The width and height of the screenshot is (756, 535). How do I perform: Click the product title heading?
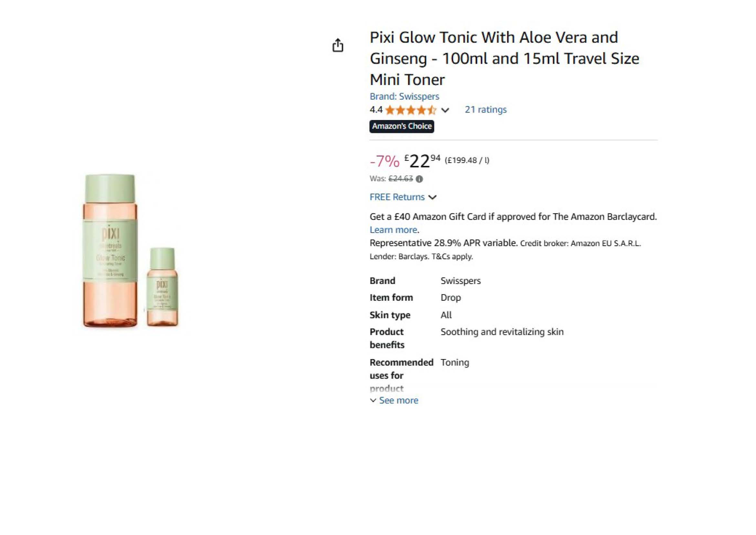[504, 58]
